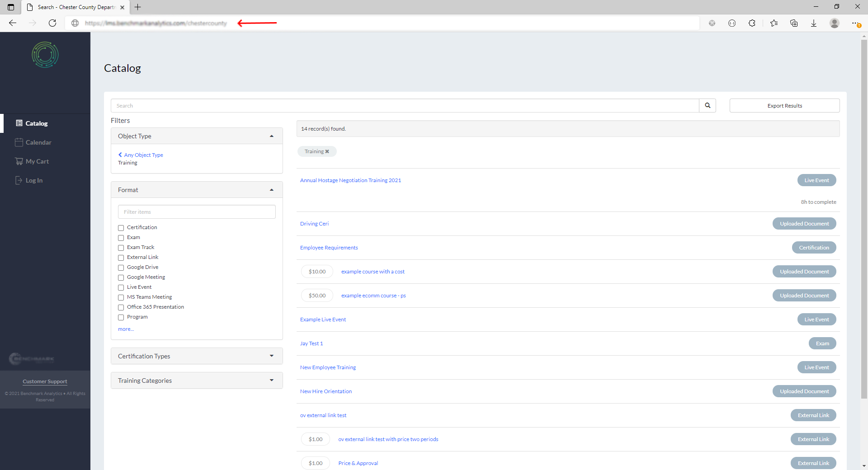Open browser Downloads icon
This screenshot has height=470, width=868.
[814, 23]
